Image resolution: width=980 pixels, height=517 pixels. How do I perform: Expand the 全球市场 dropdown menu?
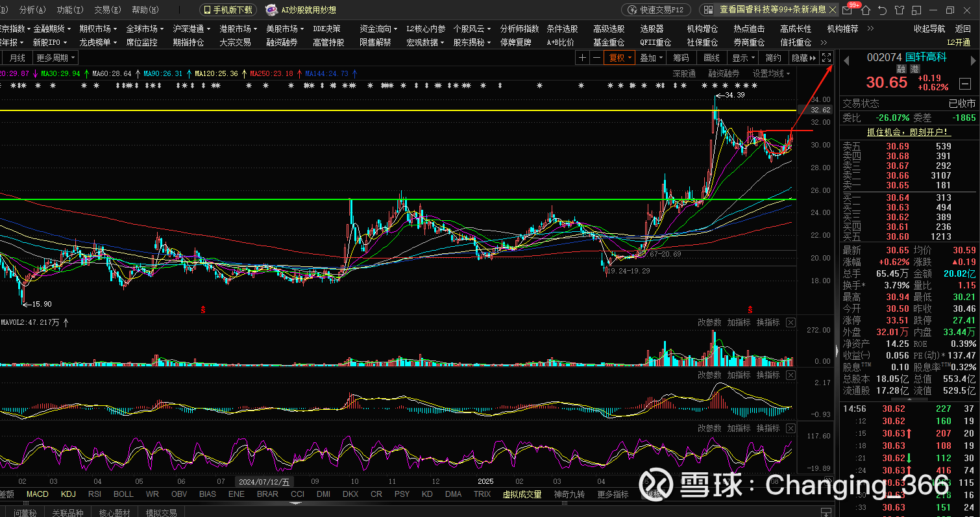[145, 29]
